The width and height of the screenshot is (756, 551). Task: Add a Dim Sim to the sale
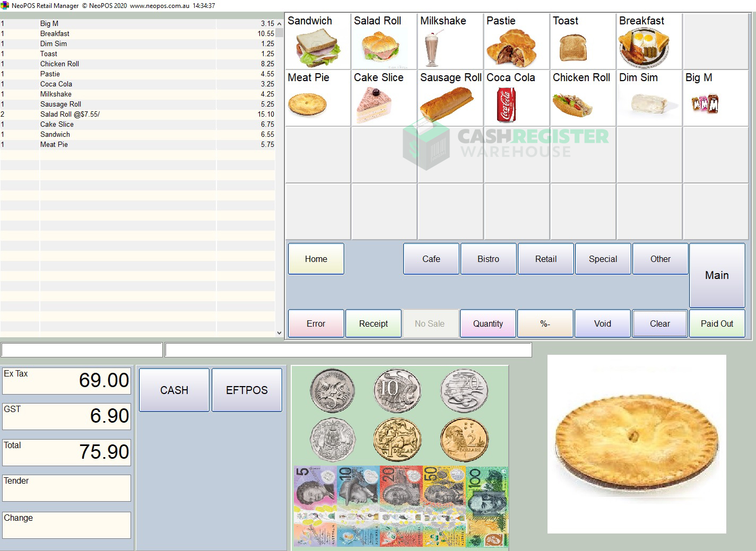648,98
